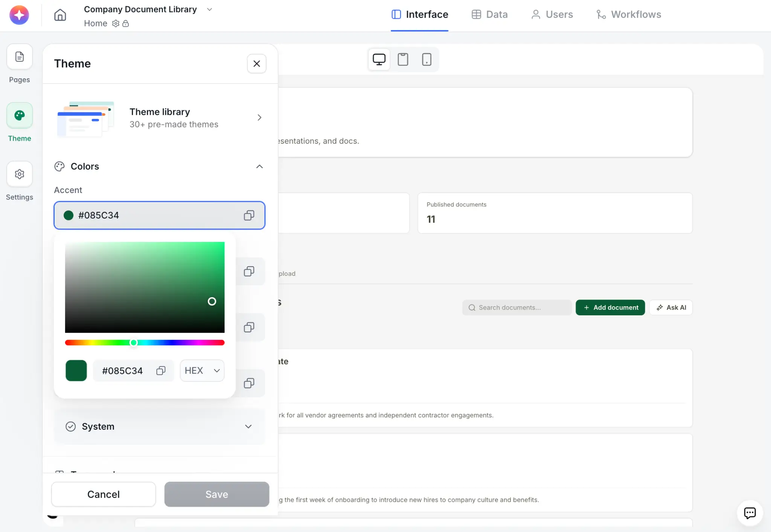Screen dimensions: 771x532
Task: Expand the System dropdown
Action: [x=248, y=427]
